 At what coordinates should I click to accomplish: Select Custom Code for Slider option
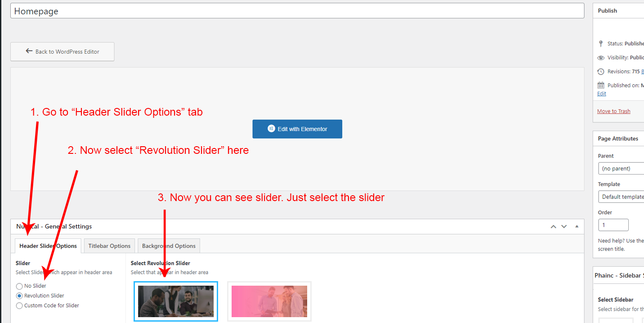pos(19,306)
